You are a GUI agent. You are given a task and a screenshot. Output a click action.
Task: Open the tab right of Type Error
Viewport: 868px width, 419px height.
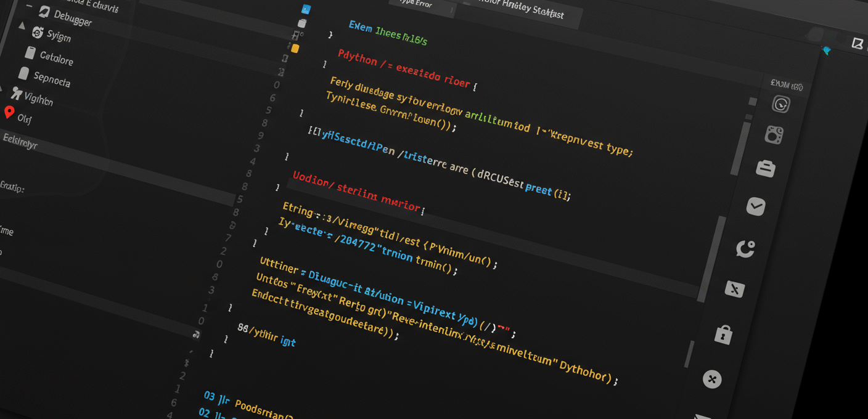click(x=521, y=11)
